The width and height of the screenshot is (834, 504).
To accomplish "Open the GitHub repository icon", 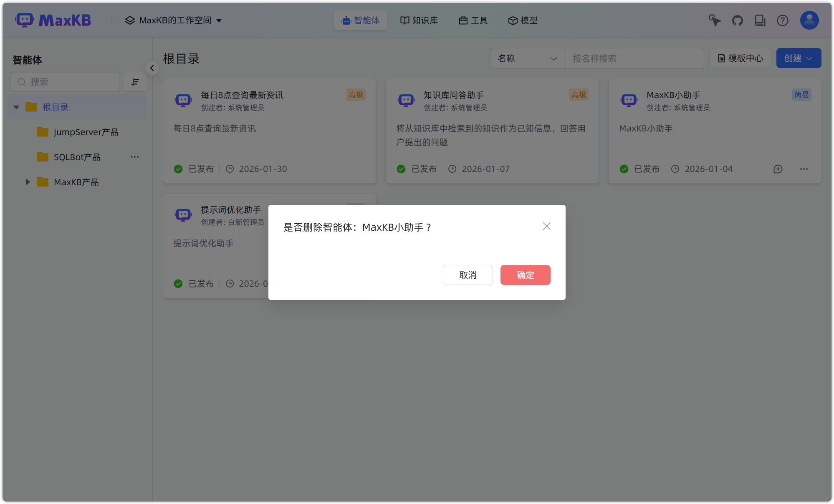I will 737,20.
